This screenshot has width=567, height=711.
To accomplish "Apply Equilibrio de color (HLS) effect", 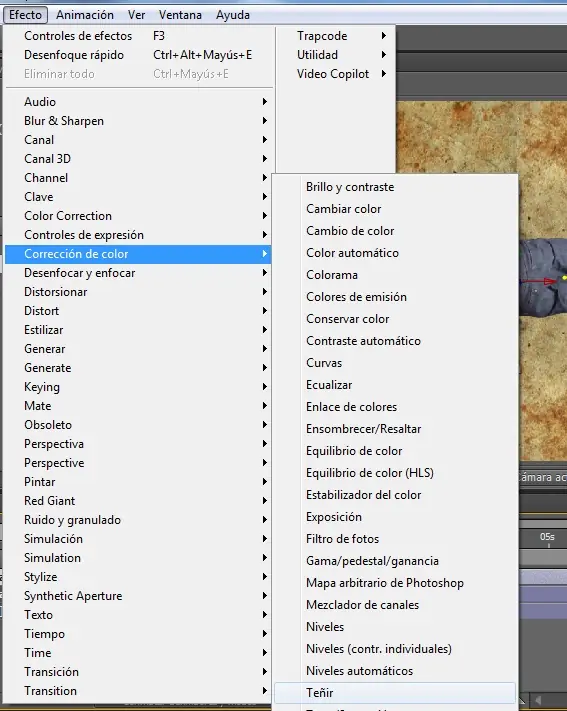I will [395, 473].
